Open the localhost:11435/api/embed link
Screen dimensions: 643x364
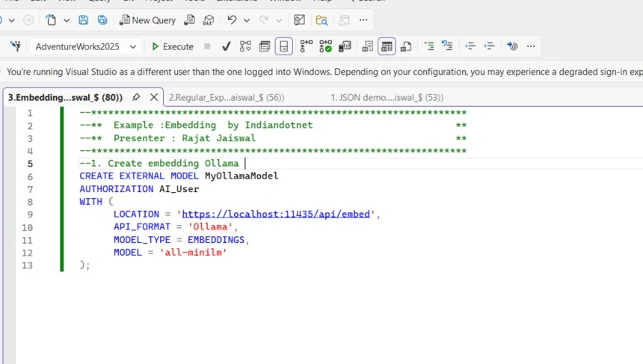click(276, 214)
